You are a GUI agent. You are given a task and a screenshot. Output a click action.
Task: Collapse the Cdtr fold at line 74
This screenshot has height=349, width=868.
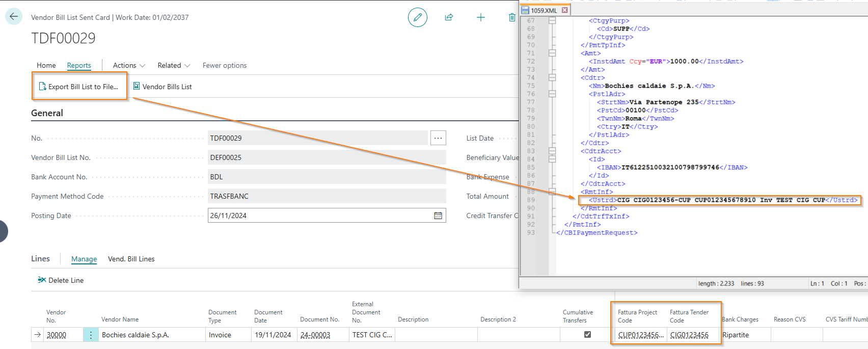pos(552,78)
